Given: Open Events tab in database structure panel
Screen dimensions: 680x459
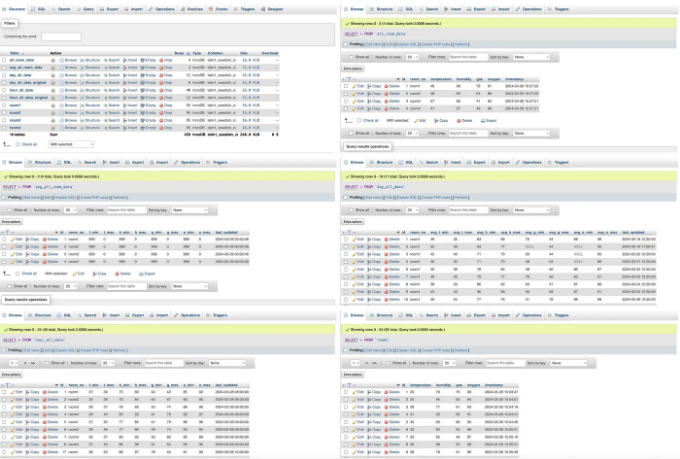Looking at the screenshot, I should (218, 9).
